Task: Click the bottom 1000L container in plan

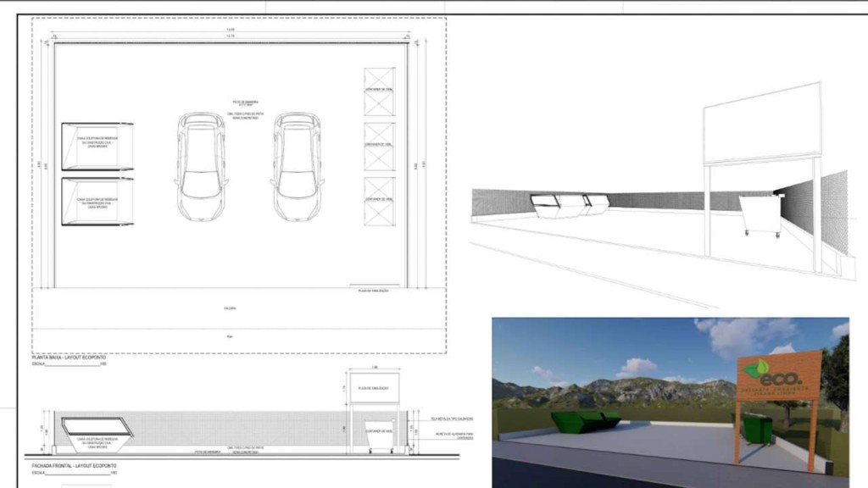Action: click(379, 200)
